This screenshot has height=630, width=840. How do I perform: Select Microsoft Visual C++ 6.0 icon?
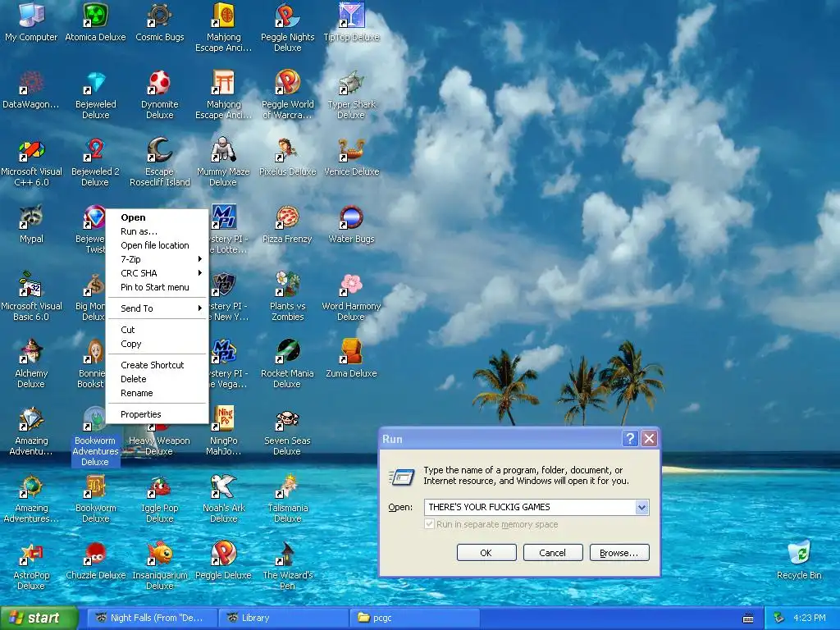point(31,149)
